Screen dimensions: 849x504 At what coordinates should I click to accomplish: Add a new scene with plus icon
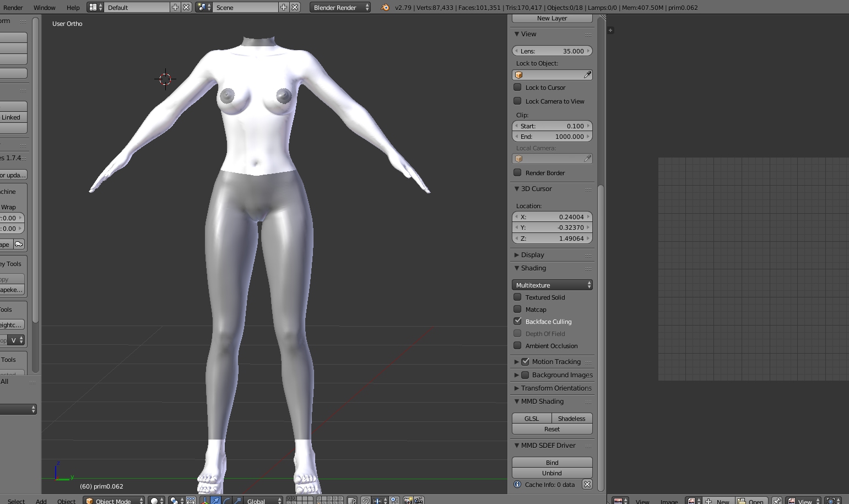(x=284, y=7)
